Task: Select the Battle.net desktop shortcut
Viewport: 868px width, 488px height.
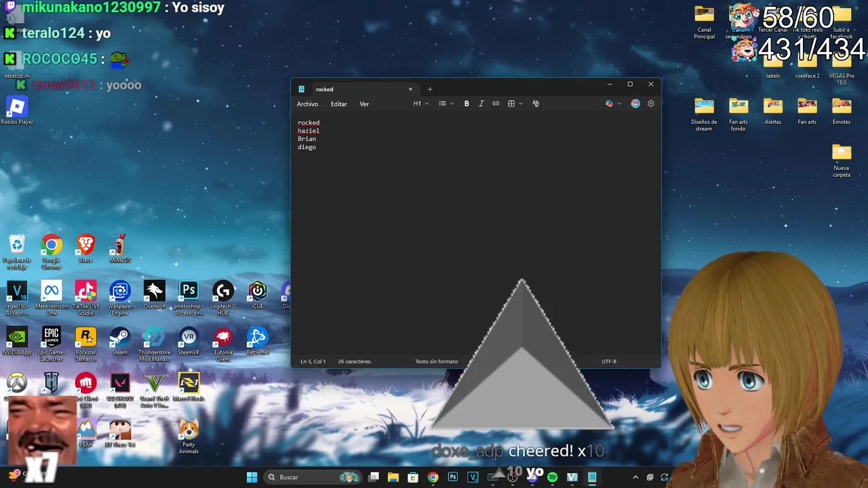Action: pos(258,341)
